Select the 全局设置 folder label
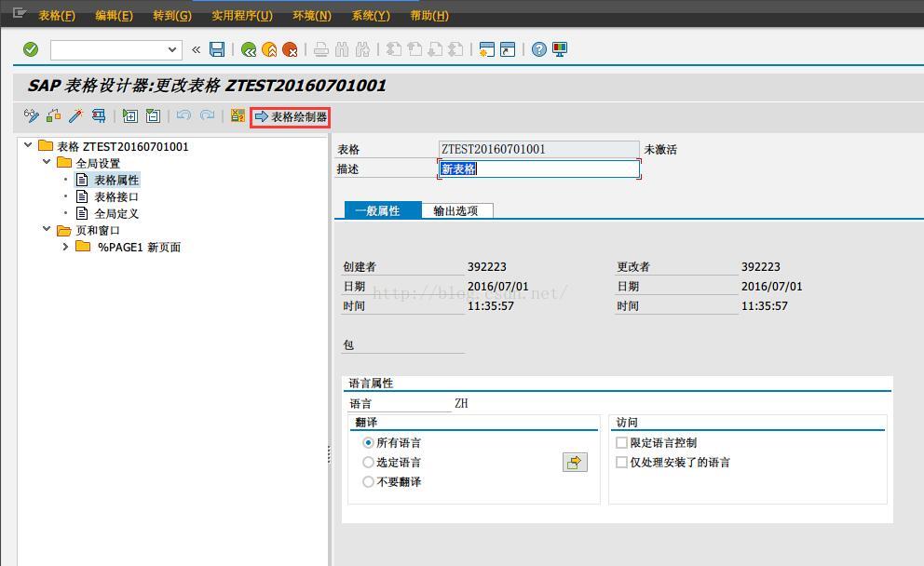Viewport: 924px width, 566px height. [x=98, y=163]
